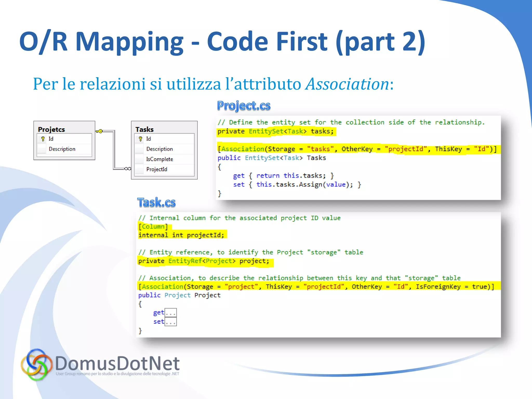532x399 pixels.
Task: Click the 'set { this.tasks.Assign(value); }' line
Action: (297, 185)
